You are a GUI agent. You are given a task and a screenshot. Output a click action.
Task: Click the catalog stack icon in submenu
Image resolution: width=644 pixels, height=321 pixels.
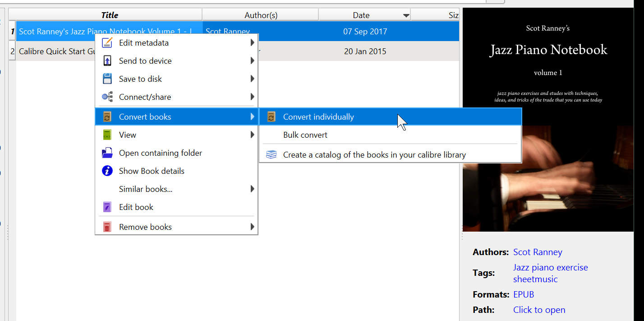tap(271, 155)
